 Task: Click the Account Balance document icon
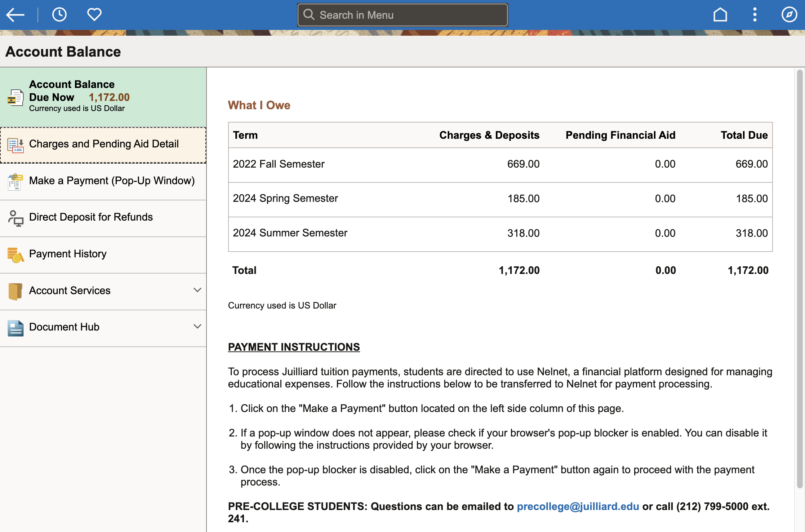point(15,98)
